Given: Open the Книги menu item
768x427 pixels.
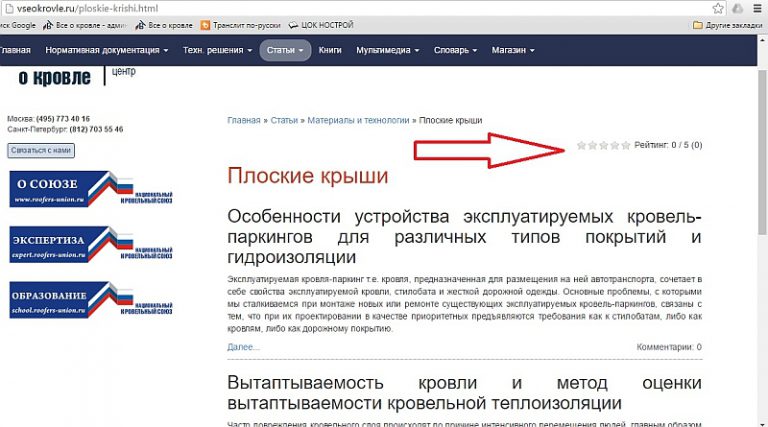Looking at the screenshot, I should (330, 50).
